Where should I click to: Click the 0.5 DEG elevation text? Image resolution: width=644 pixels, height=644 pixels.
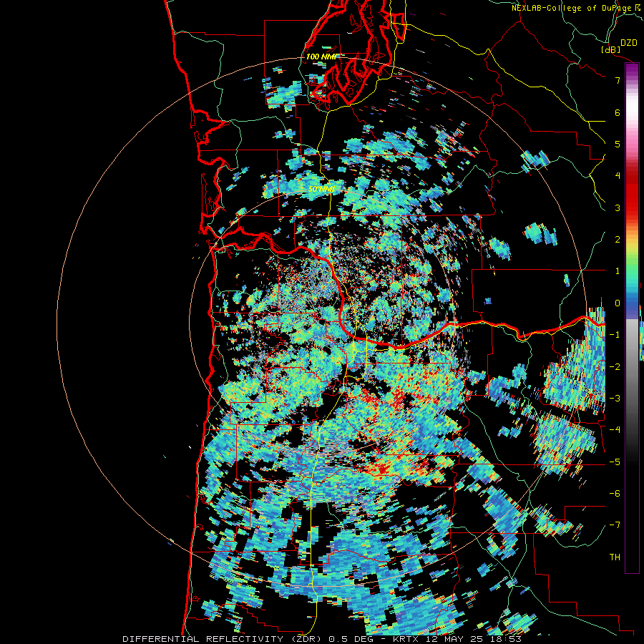click(351, 639)
